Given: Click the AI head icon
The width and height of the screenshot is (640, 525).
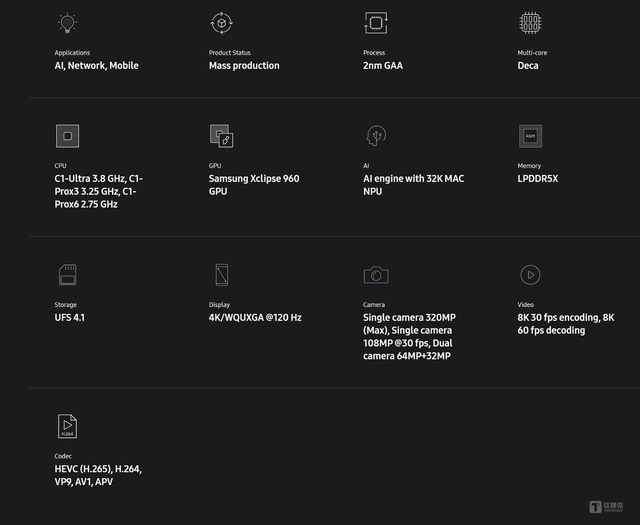Looking at the screenshot, I should [x=375, y=136].
